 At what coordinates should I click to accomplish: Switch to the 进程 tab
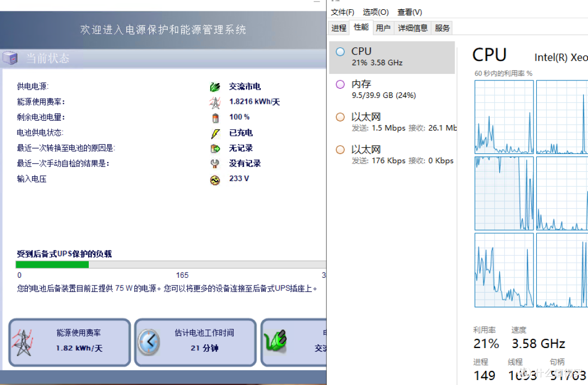(x=339, y=28)
